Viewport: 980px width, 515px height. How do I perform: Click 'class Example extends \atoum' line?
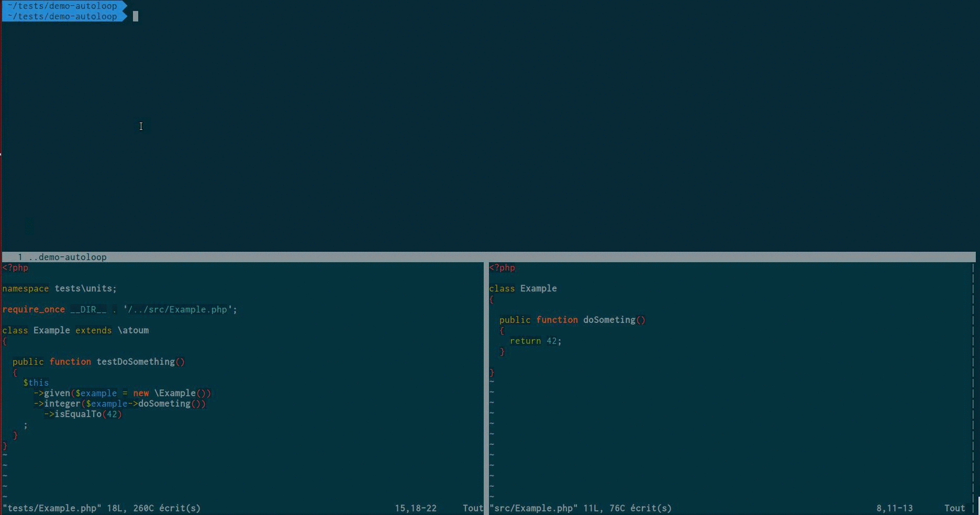75,330
